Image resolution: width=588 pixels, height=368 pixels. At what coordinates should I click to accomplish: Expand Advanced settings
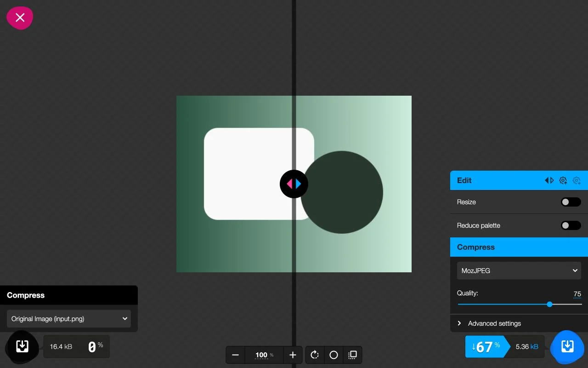point(519,323)
